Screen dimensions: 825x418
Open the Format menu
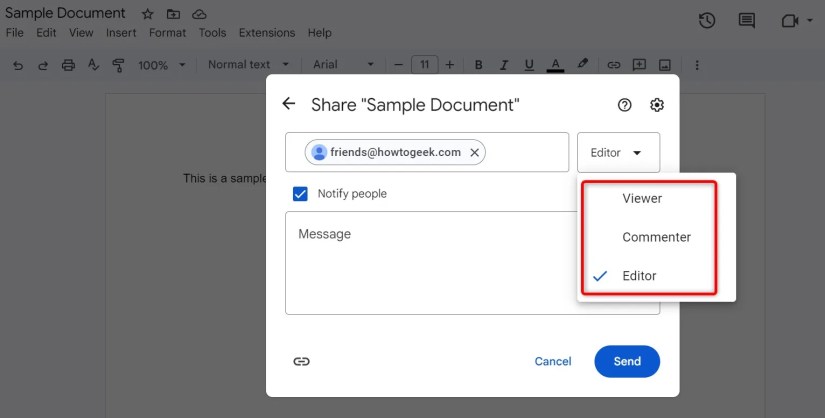tap(167, 33)
